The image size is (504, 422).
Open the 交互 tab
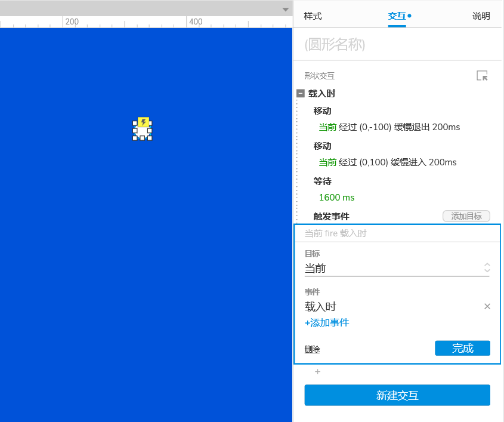[397, 16]
